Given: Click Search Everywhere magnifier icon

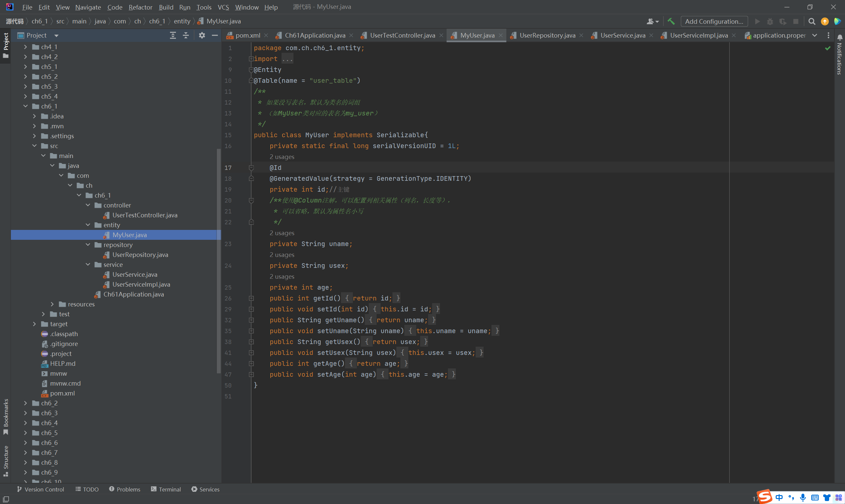Looking at the screenshot, I should coord(812,21).
